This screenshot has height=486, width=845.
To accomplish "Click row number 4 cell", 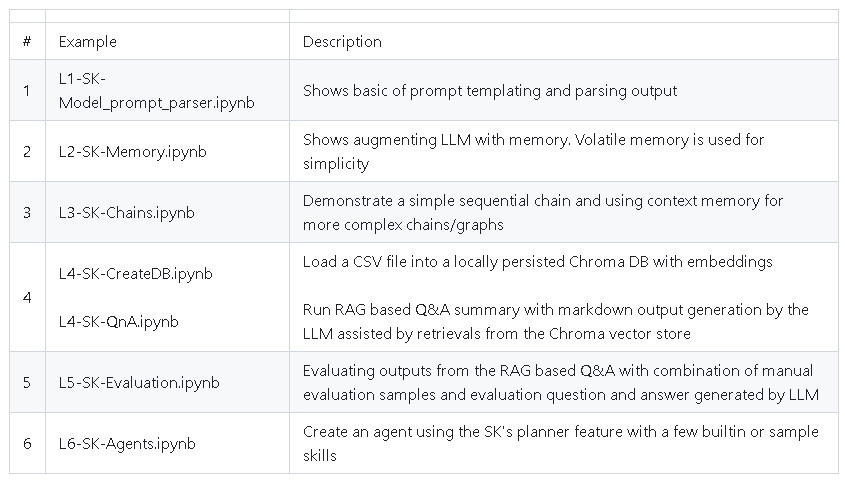I will click(x=27, y=297).
